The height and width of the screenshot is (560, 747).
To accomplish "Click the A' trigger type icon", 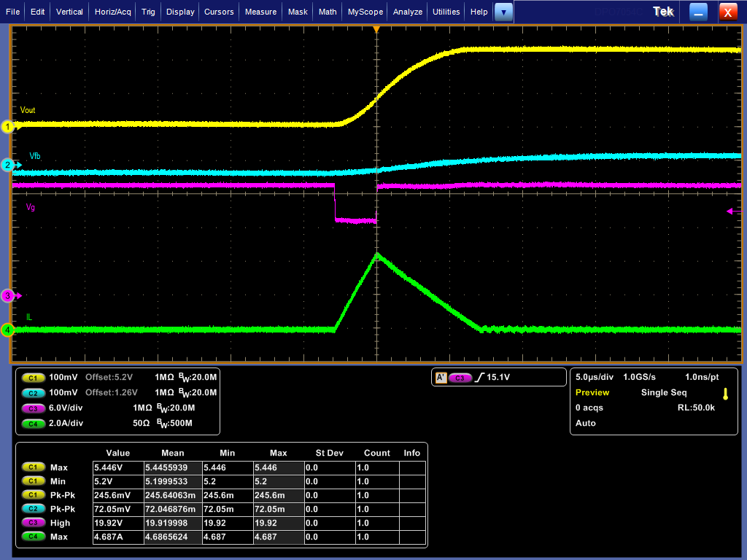I will click(441, 378).
